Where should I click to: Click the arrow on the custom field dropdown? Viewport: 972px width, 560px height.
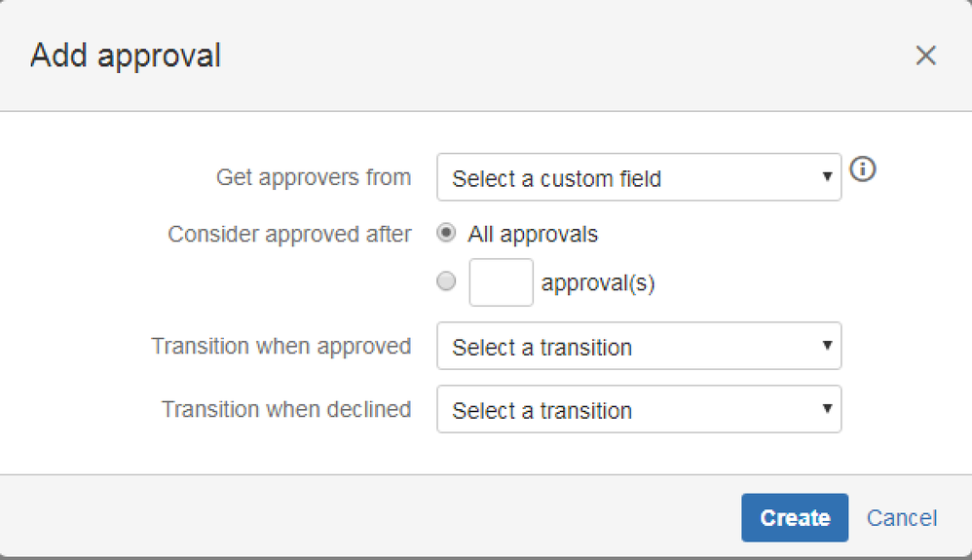coord(827,176)
